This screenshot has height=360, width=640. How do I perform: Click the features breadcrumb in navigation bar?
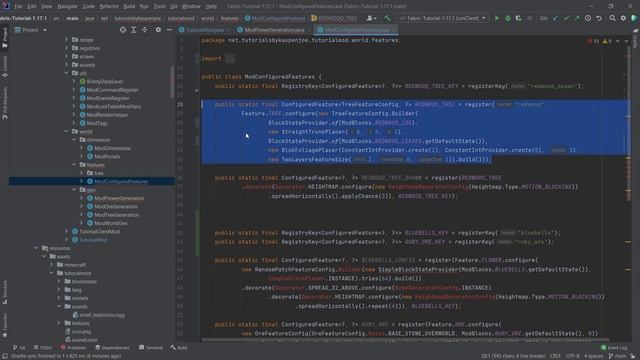click(229, 18)
